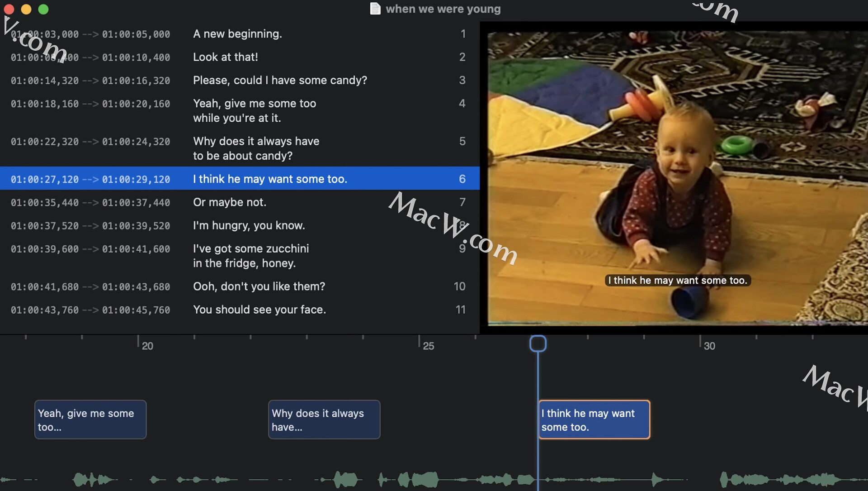This screenshot has height=491, width=868.
Task: Click the "Yeah, give me some too" timeline block
Action: [x=90, y=419]
